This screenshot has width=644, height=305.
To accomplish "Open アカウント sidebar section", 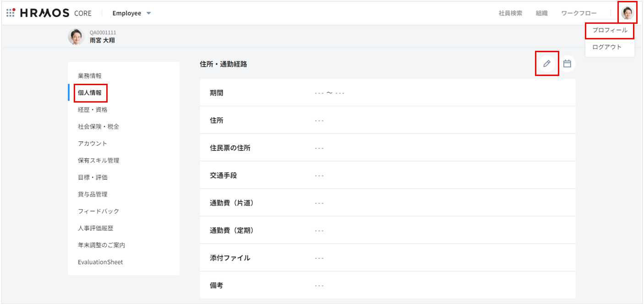I will [93, 143].
